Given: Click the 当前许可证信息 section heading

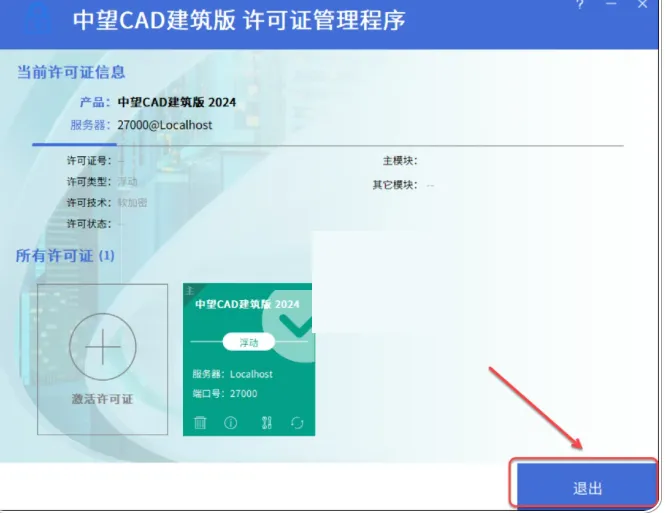Looking at the screenshot, I should coord(71,72).
